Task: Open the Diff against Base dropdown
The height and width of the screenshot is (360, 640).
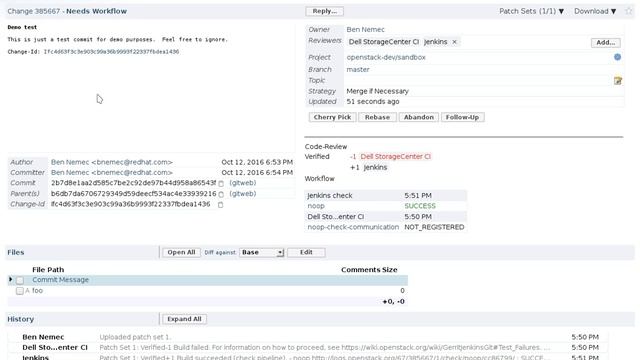Action: [x=261, y=253]
